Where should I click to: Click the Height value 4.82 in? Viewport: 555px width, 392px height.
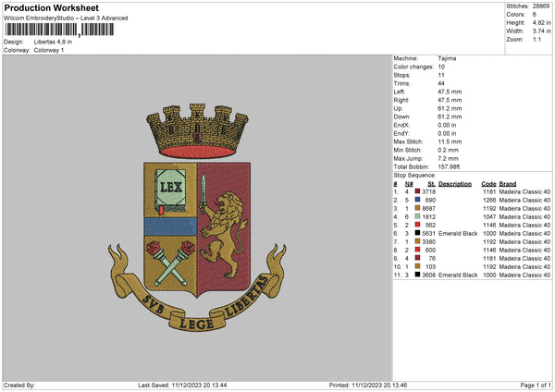coord(541,22)
